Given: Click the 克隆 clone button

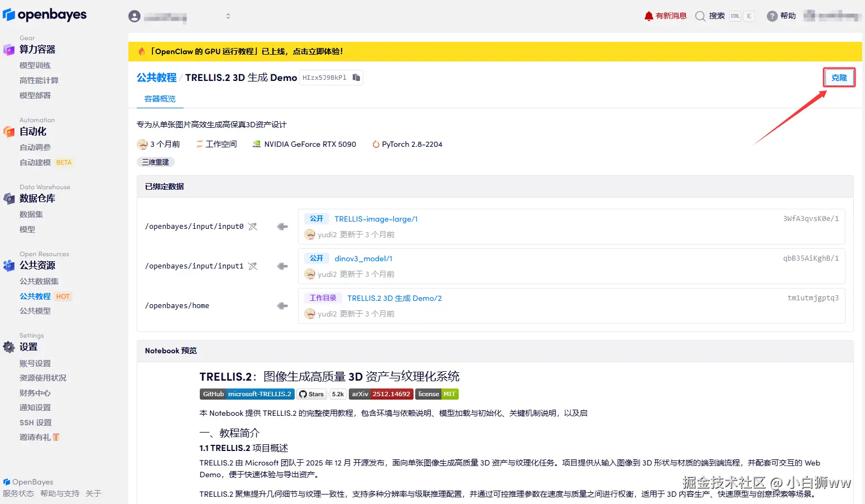Looking at the screenshot, I should tap(839, 78).
